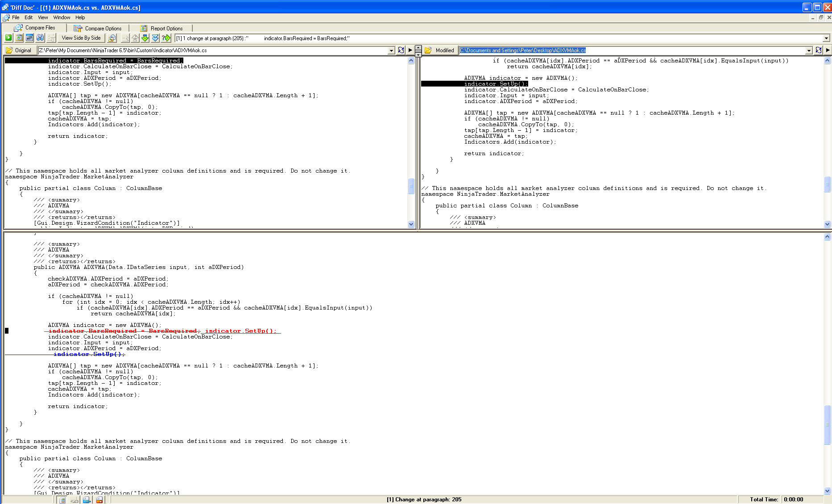
Task: Click 'return indicator;' line in Original pane
Action: click(78, 136)
